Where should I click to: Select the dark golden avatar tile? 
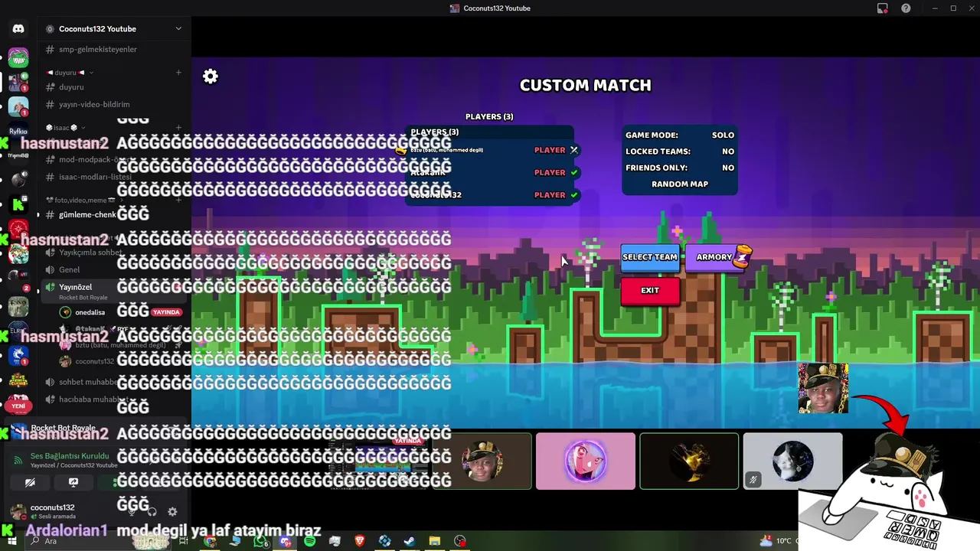point(689,461)
